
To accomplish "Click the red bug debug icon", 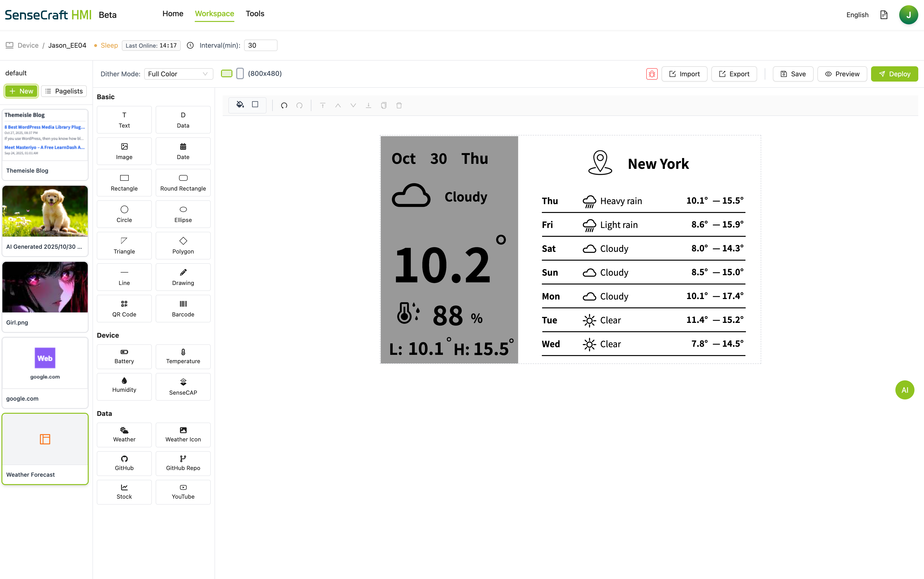I will pyautogui.click(x=652, y=74).
